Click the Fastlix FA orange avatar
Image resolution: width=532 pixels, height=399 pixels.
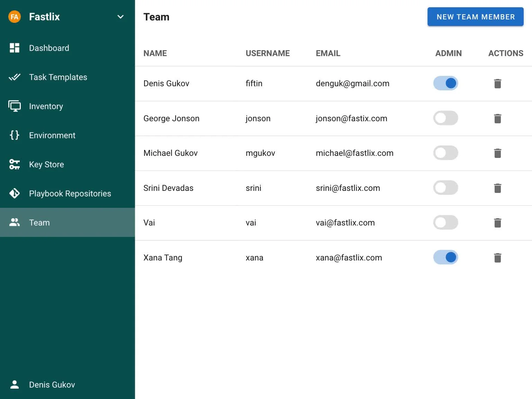coord(15,17)
